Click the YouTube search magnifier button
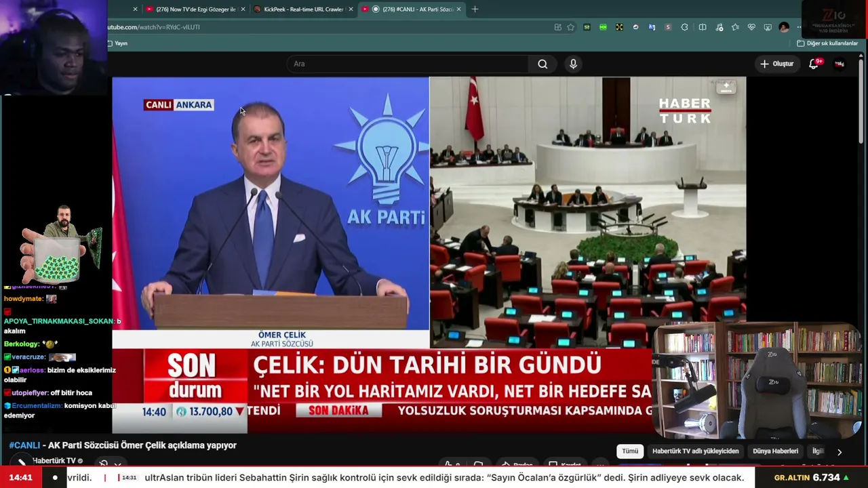 (542, 64)
